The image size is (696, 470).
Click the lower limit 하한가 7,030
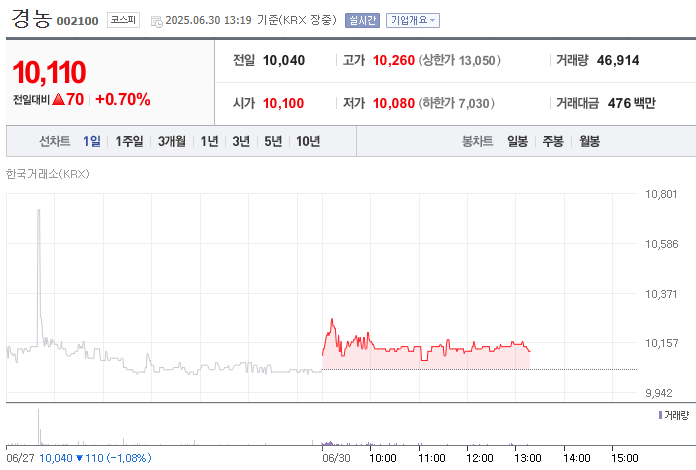pyautogui.click(x=456, y=103)
